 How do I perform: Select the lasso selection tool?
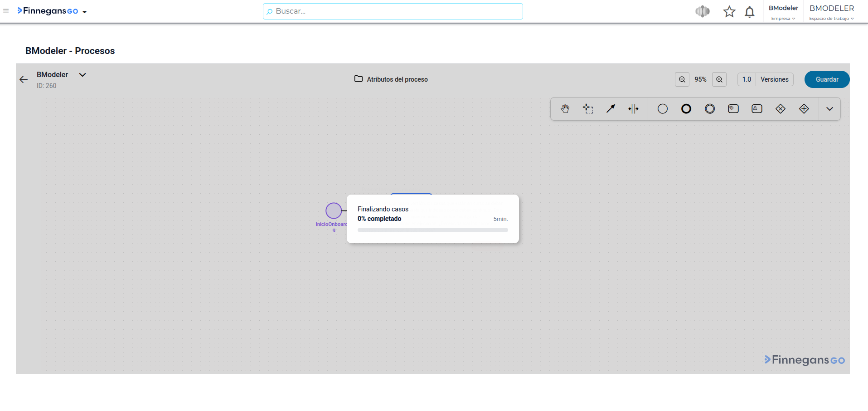coord(588,109)
